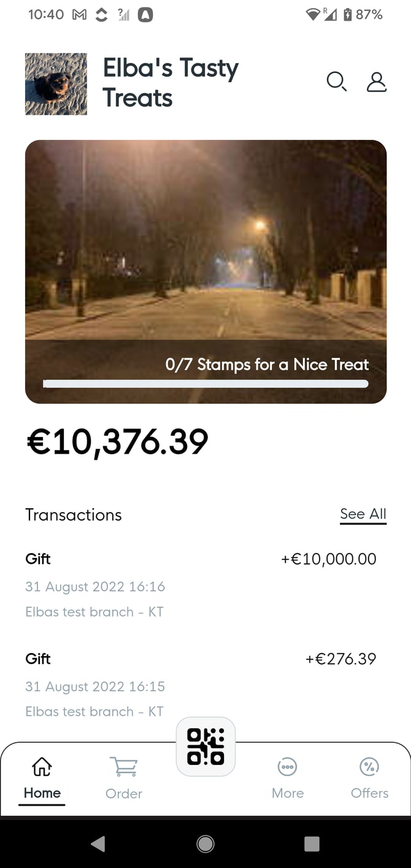Tap the Home house icon
The width and height of the screenshot is (411, 868).
point(42,767)
